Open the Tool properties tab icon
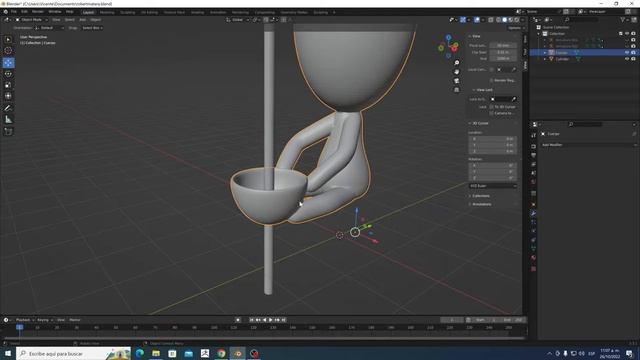640x360 pixels. coord(533,135)
